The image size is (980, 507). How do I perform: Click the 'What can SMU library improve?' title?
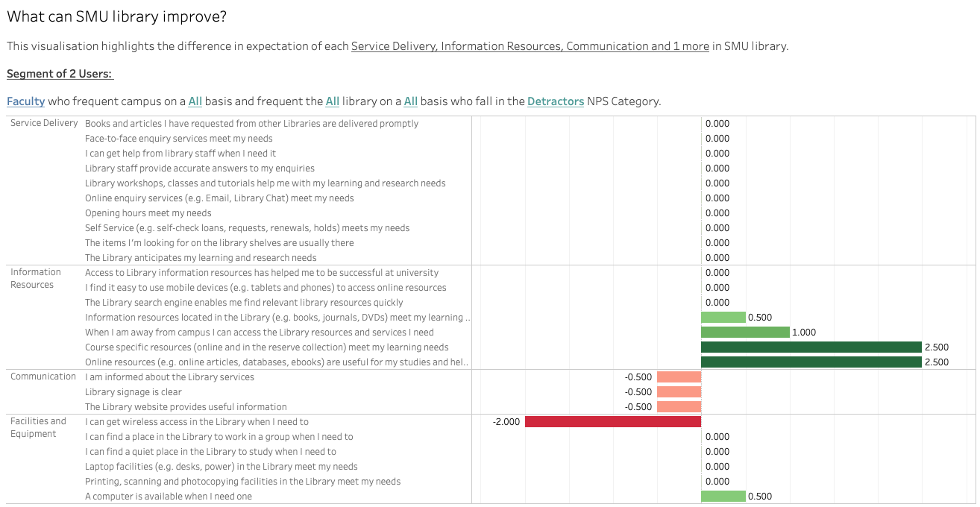[117, 16]
